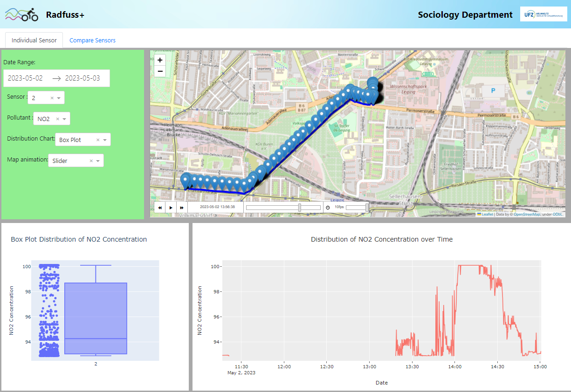Expand the Distribution Chart dropdown arrow

[105, 140]
